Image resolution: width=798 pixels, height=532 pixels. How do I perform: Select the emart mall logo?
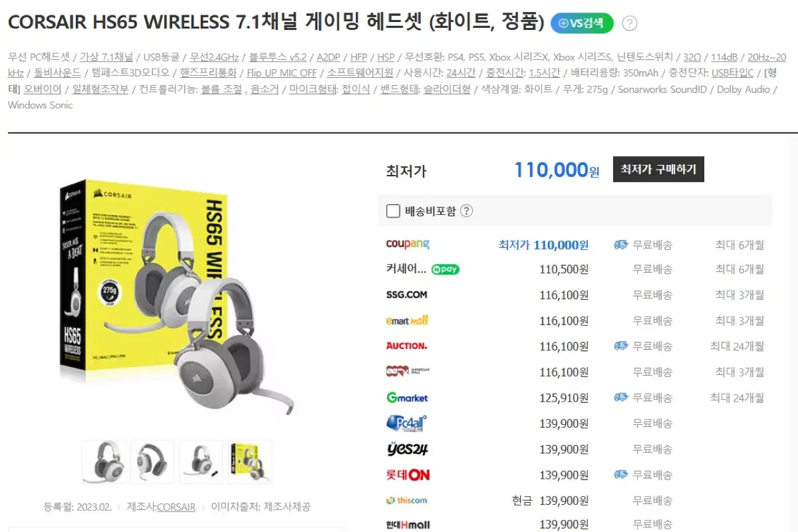pyautogui.click(x=407, y=321)
